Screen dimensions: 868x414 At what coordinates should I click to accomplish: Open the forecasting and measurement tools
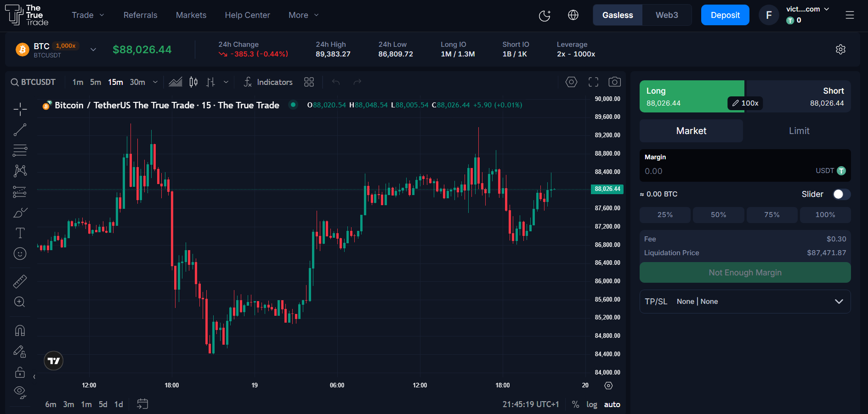(20, 192)
